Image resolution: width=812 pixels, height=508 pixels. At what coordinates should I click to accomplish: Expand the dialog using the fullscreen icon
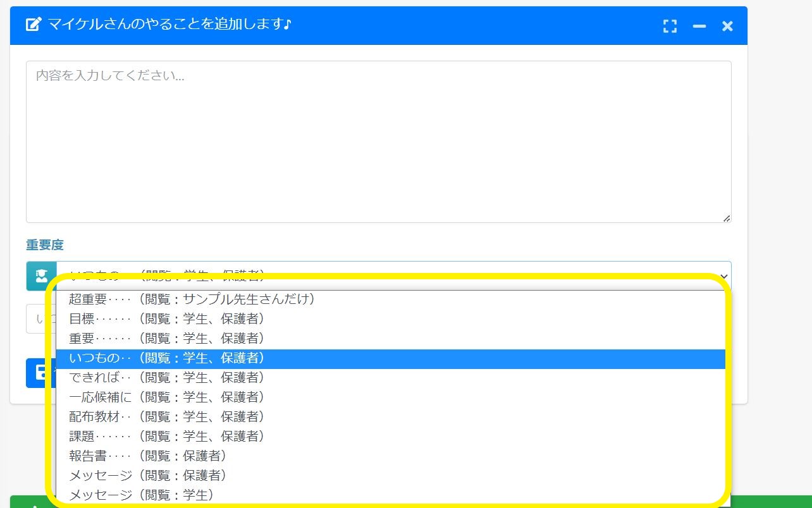pyautogui.click(x=670, y=27)
